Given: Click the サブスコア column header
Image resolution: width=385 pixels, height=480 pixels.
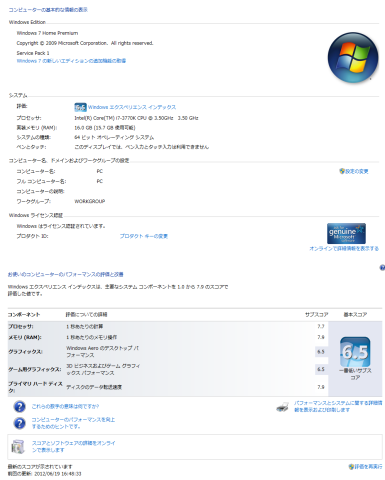Looking at the screenshot, I should point(317,315).
